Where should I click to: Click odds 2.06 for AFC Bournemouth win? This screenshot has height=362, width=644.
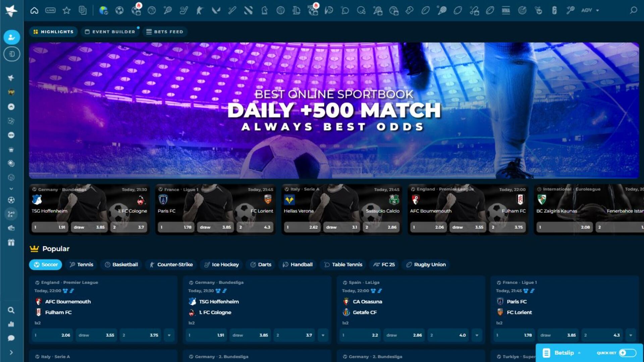click(x=52, y=335)
